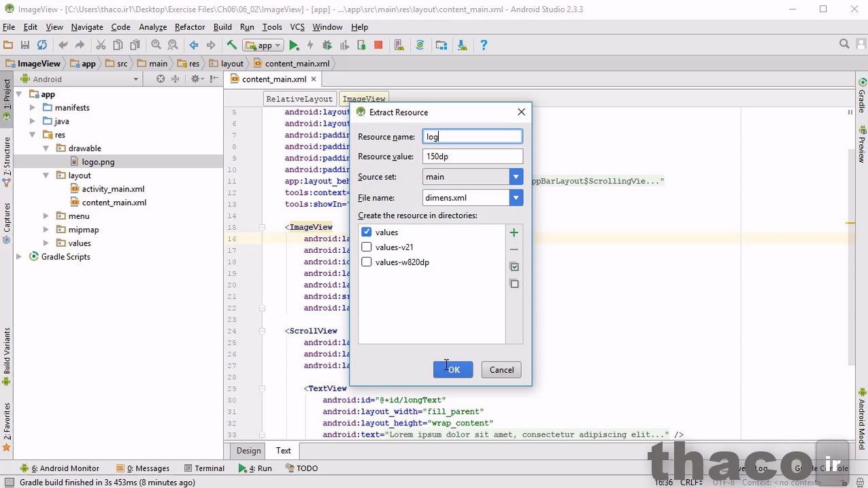Click the green plus add directory icon
868x488 pixels.
tap(514, 232)
